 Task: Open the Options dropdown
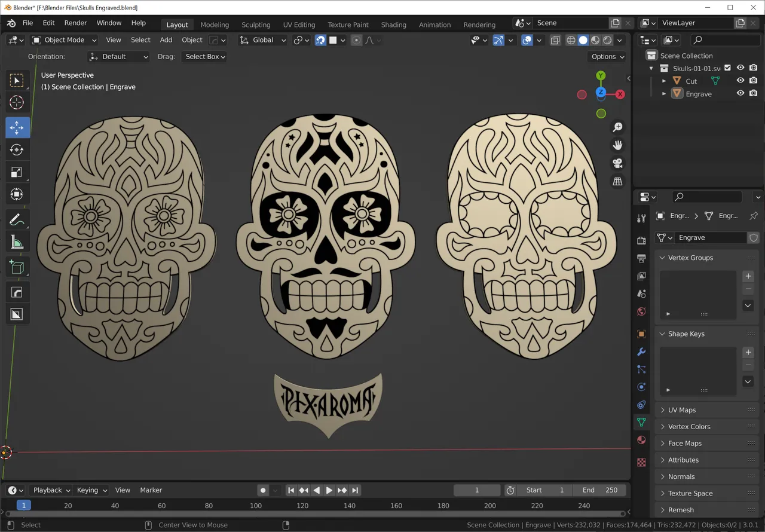coord(607,57)
